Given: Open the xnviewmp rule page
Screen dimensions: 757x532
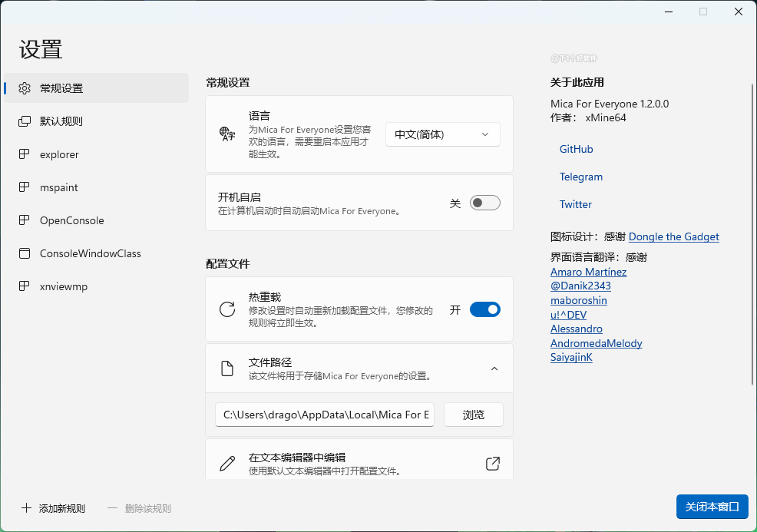Looking at the screenshot, I should click(x=64, y=286).
